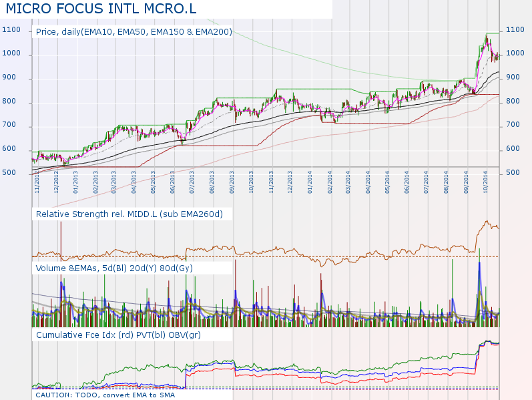Image resolution: width=532 pixels, height=400 pixels.
Task: Click the 05/2014 date axis label
Action: pyautogui.click(x=387, y=182)
